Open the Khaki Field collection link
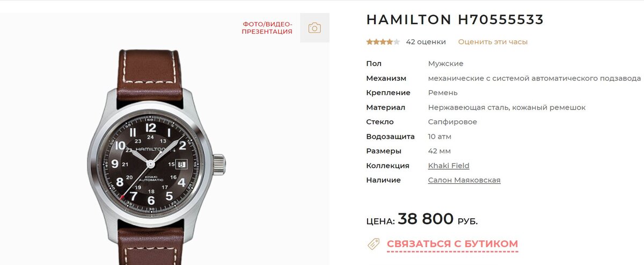 click(x=449, y=166)
